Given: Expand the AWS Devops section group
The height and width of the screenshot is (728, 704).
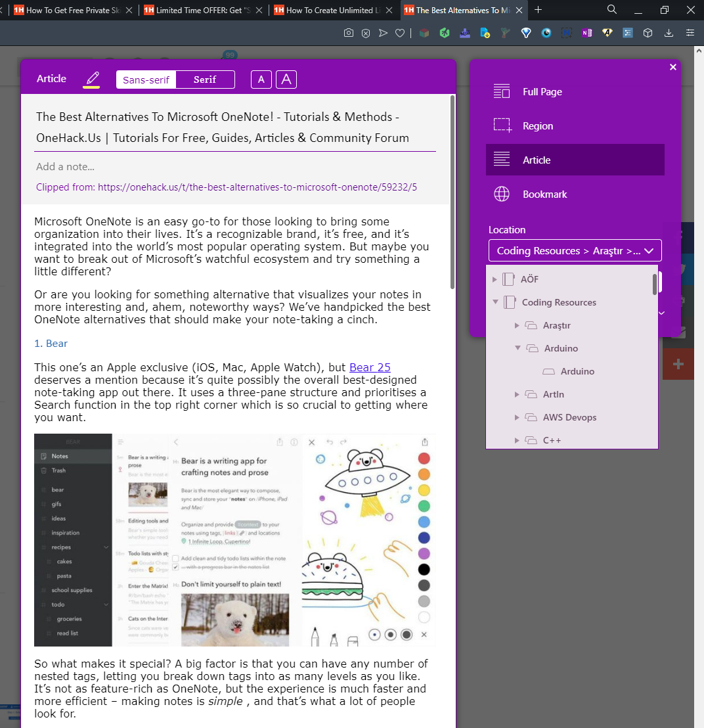Looking at the screenshot, I should pos(517,418).
